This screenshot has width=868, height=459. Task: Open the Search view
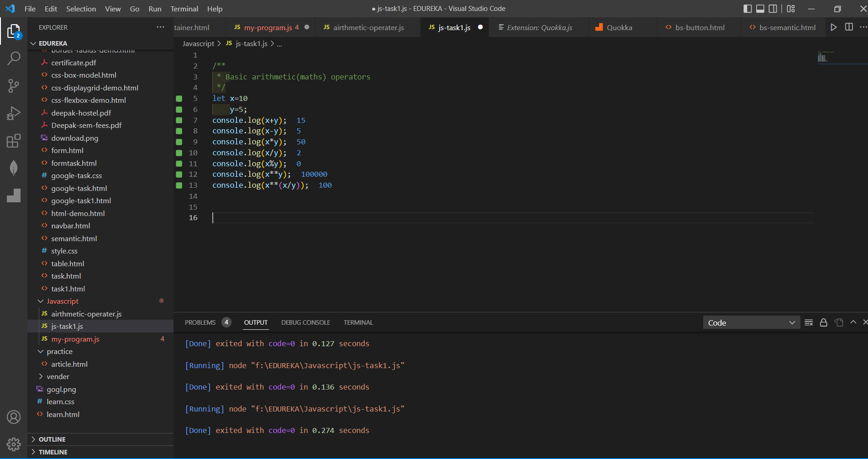click(x=14, y=58)
